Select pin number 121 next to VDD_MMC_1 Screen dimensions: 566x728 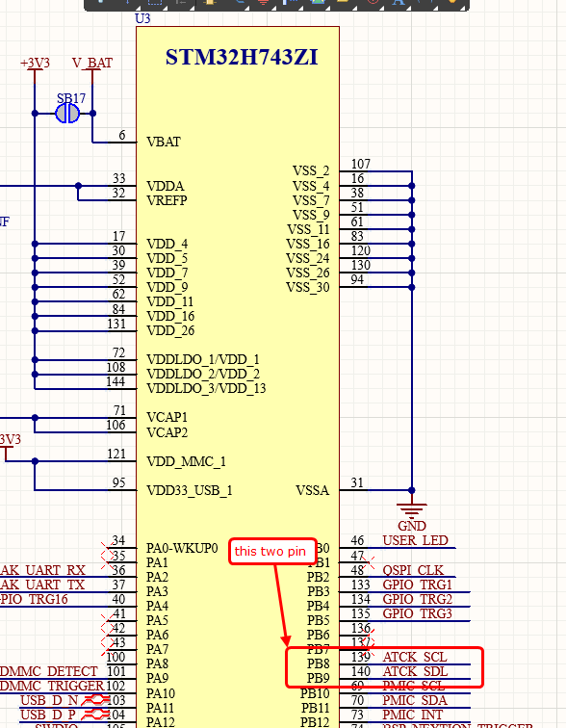click(116, 454)
